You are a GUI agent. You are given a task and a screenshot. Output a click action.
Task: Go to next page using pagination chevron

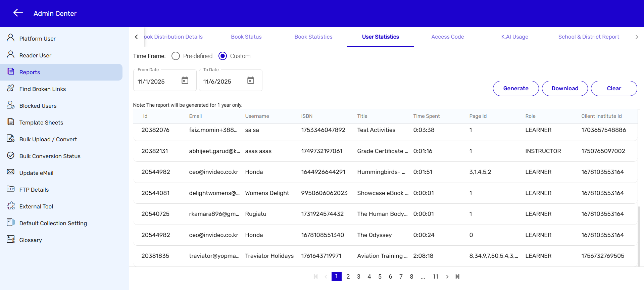point(447,277)
